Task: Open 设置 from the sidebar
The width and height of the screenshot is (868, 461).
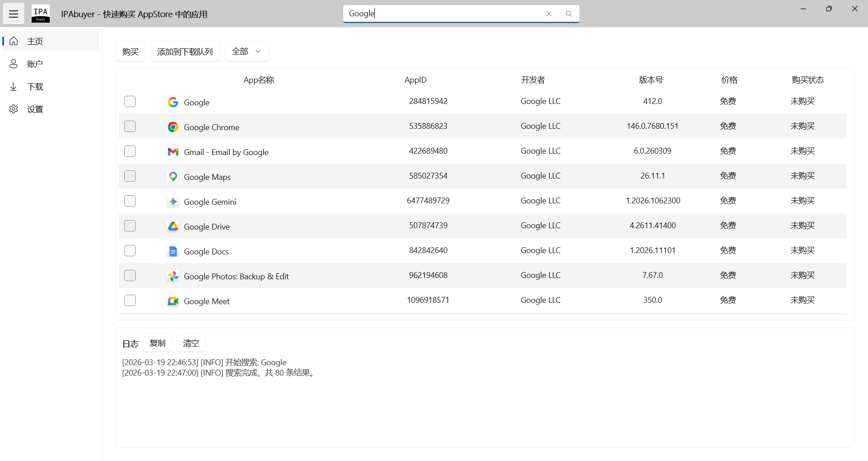Action: (x=35, y=109)
